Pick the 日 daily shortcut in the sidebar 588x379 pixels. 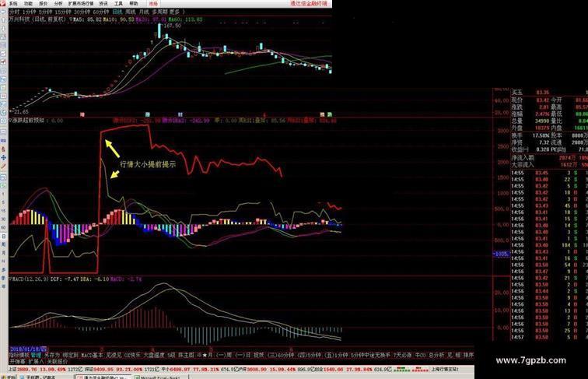tap(3, 237)
